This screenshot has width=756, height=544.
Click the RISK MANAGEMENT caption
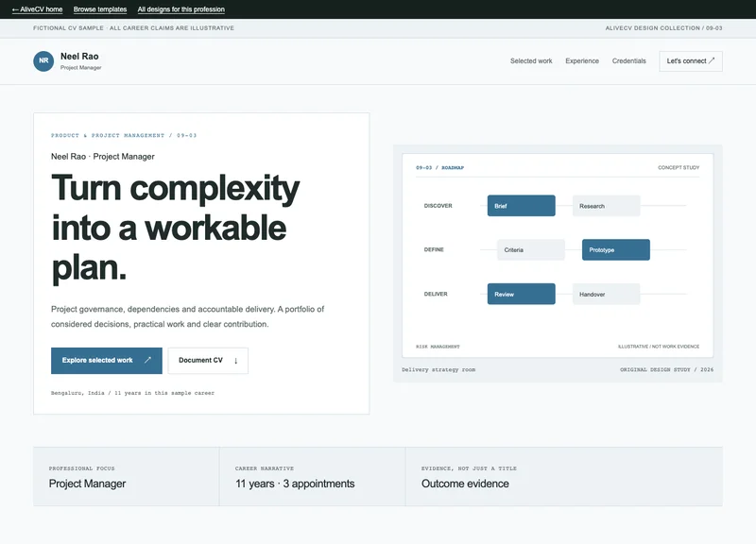click(x=438, y=347)
